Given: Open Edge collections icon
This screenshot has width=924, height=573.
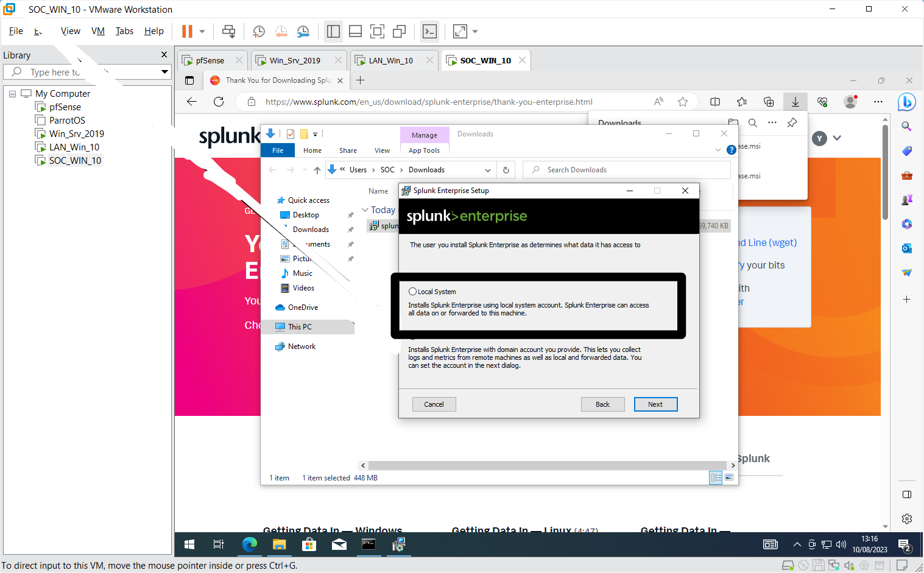Looking at the screenshot, I should (769, 102).
